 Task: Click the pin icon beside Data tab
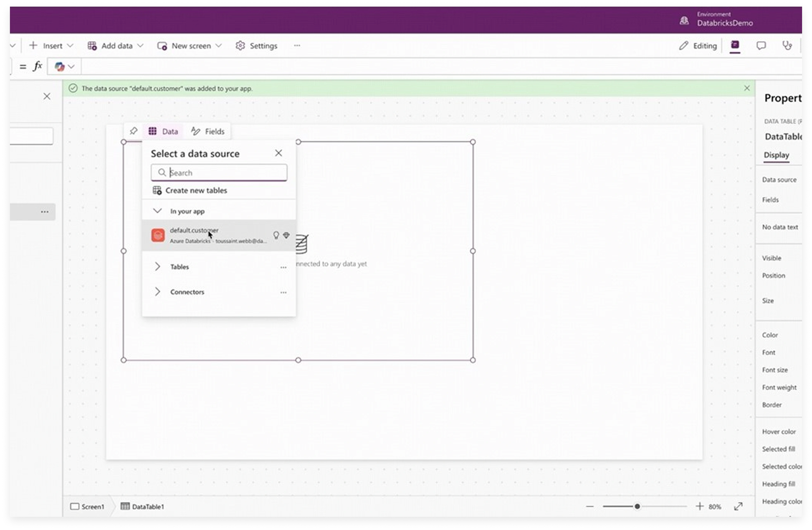(x=133, y=131)
